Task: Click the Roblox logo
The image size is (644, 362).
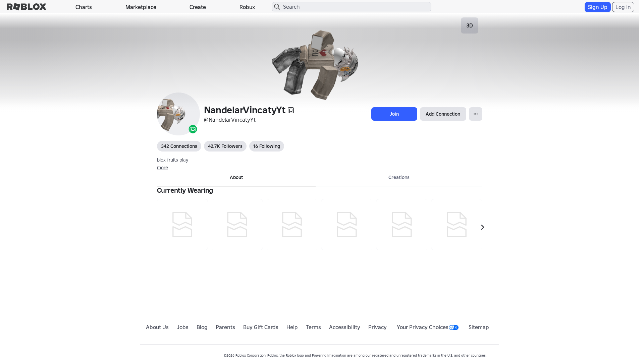Action: pos(26,7)
